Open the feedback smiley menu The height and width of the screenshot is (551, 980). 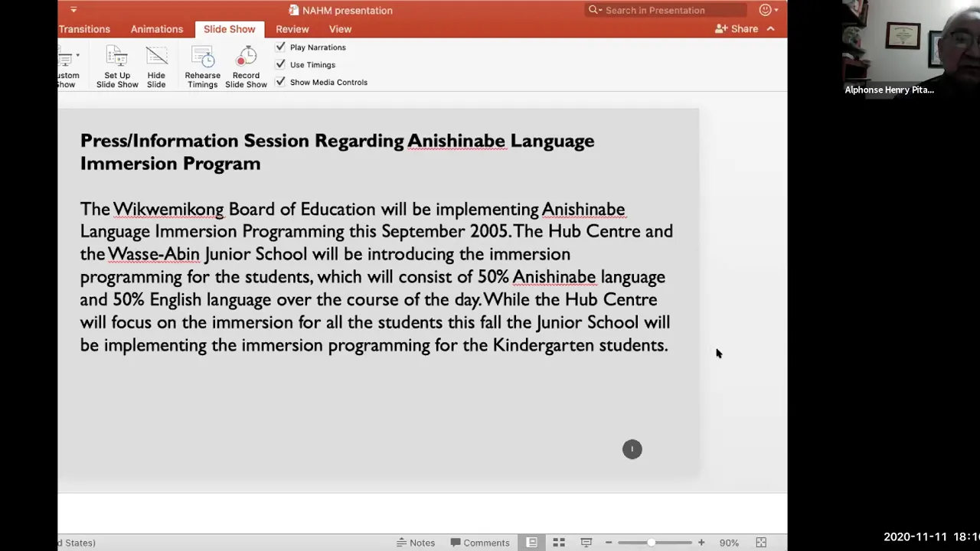click(x=769, y=10)
